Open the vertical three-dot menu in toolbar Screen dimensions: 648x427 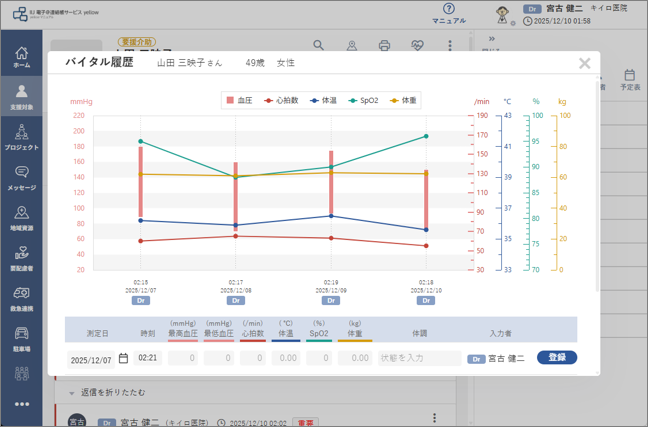click(x=450, y=45)
